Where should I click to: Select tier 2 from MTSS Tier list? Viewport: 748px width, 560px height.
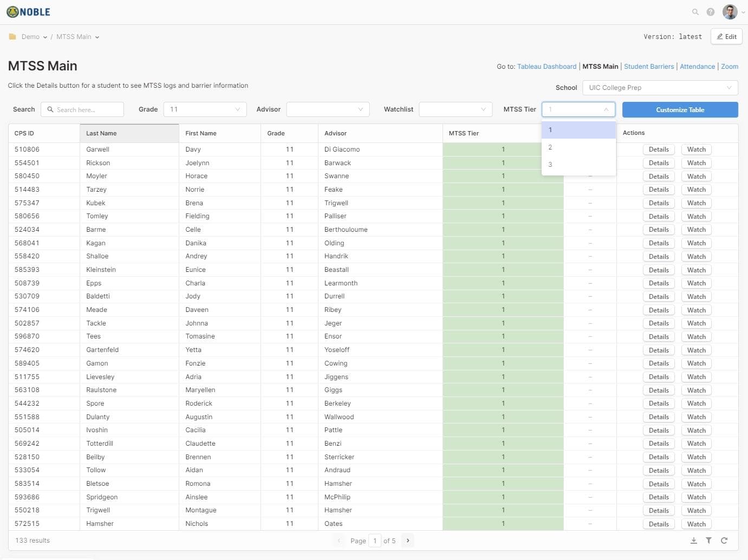pyautogui.click(x=578, y=147)
